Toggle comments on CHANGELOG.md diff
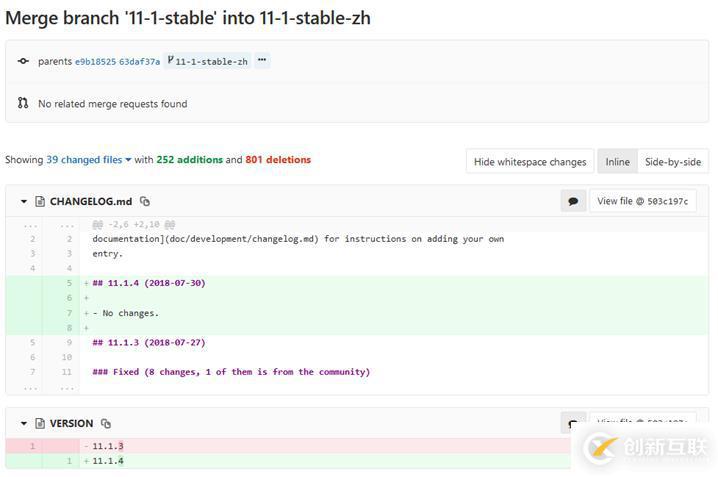 (x=573, y=201)
